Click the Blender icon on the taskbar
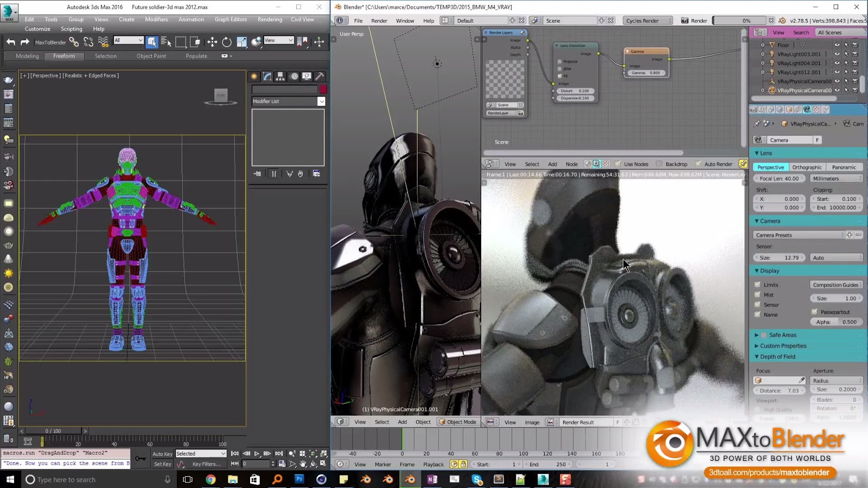The height and width of the screenshot is (488, 868). 409,479
